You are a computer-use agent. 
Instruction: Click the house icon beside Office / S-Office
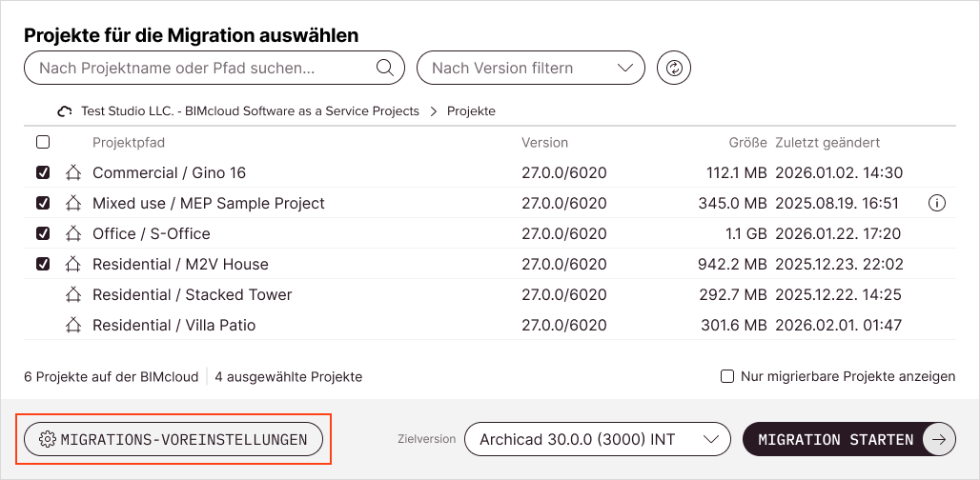[x=73, y=233]
